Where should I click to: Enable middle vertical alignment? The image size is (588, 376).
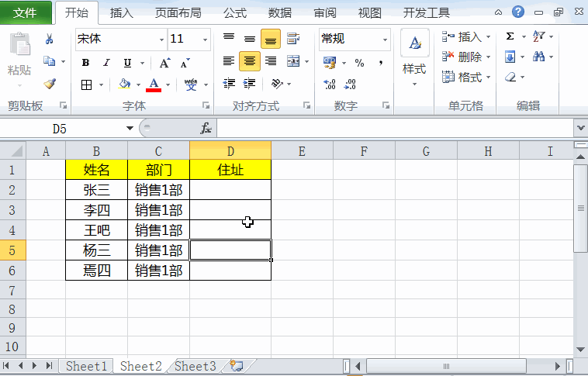pyautogui.click(x=250, y=39)
